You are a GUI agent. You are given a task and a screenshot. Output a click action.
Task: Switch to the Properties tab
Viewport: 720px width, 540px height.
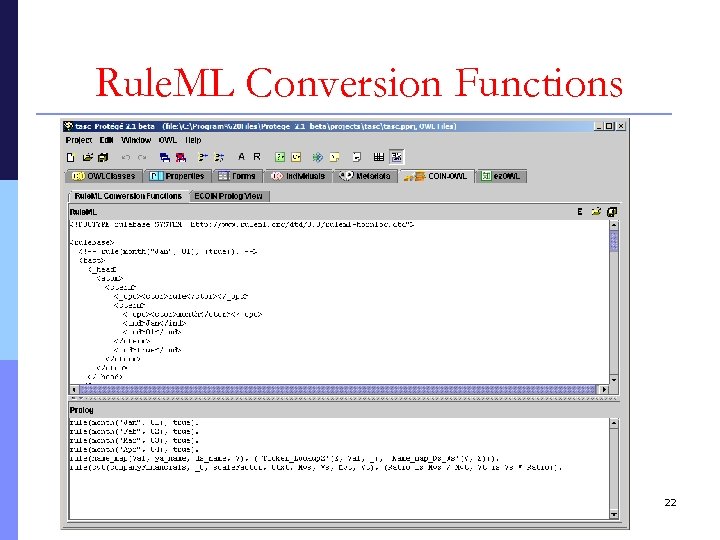click(x=178, y=176)
